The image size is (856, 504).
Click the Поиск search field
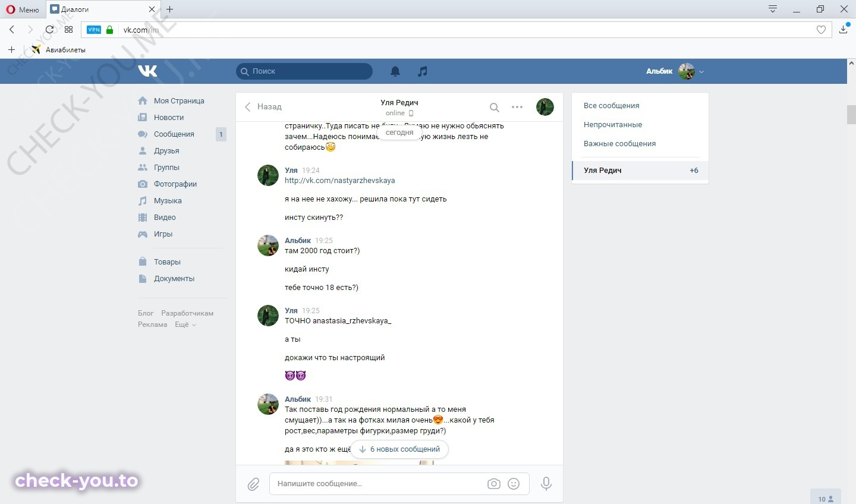[304, 71]
